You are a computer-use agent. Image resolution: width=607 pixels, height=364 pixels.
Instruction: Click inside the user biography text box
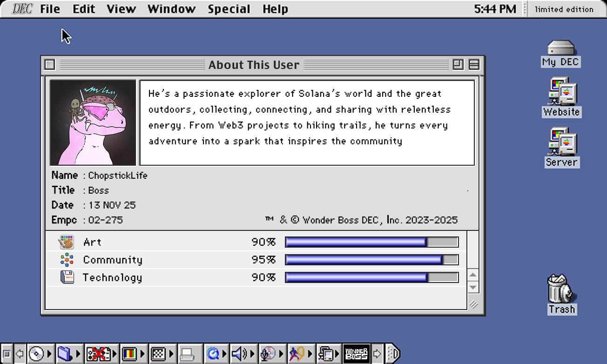tap(307, 122)
